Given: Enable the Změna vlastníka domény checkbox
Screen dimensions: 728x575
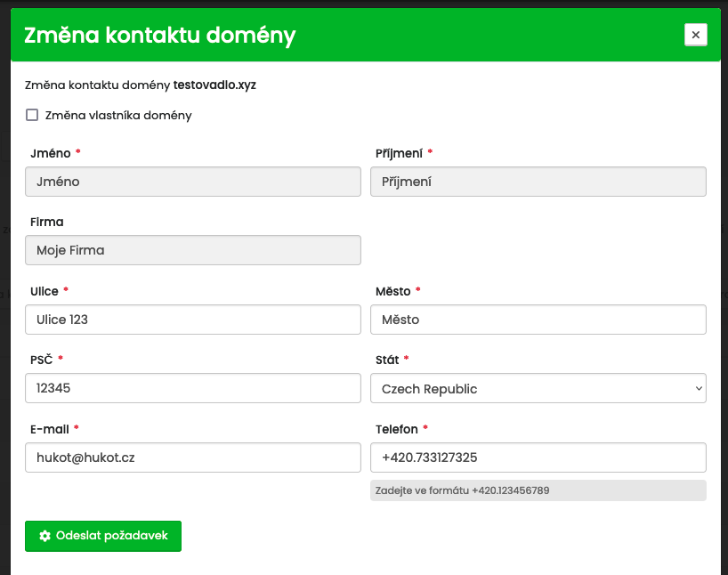Looking at the screenshot, I should tap(32, 115).
